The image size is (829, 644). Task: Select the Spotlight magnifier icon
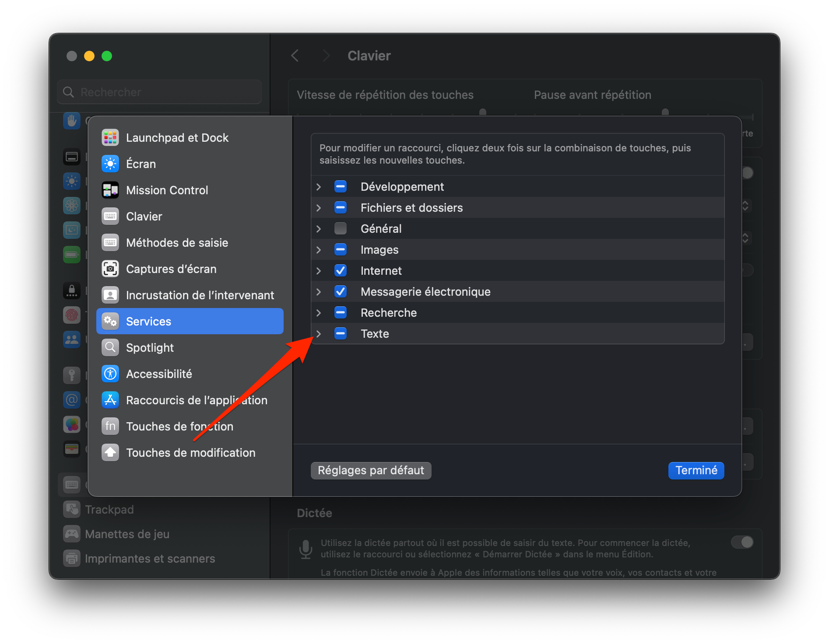(110, 347)
